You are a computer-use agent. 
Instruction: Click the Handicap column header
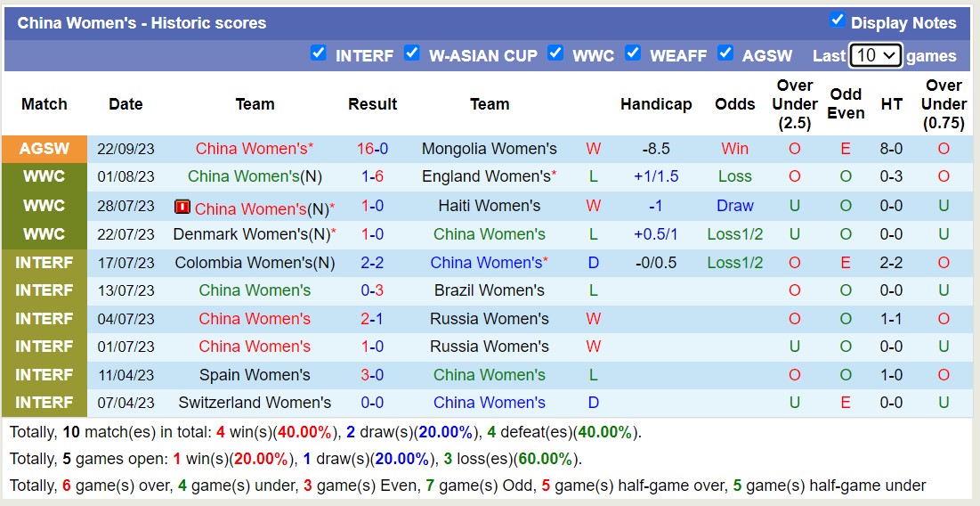[656, 104]
